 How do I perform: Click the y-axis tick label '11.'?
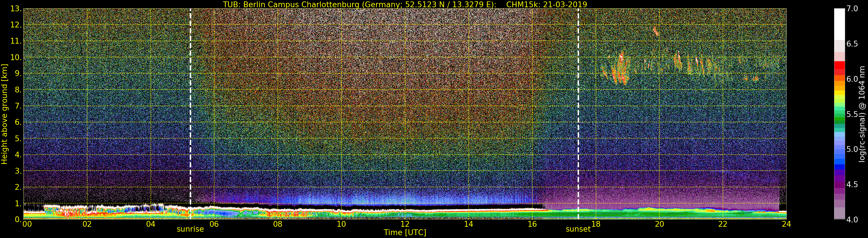pyautogui.click(x=16, y=41)
